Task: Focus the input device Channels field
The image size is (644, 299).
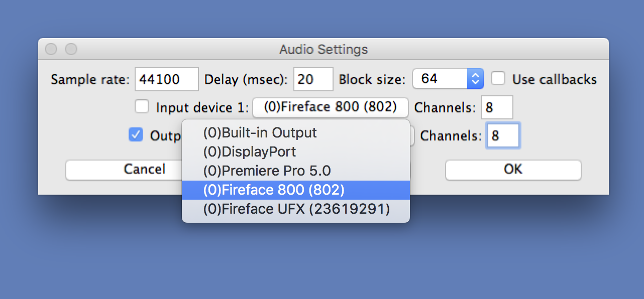Action: (x=497, y=108)
